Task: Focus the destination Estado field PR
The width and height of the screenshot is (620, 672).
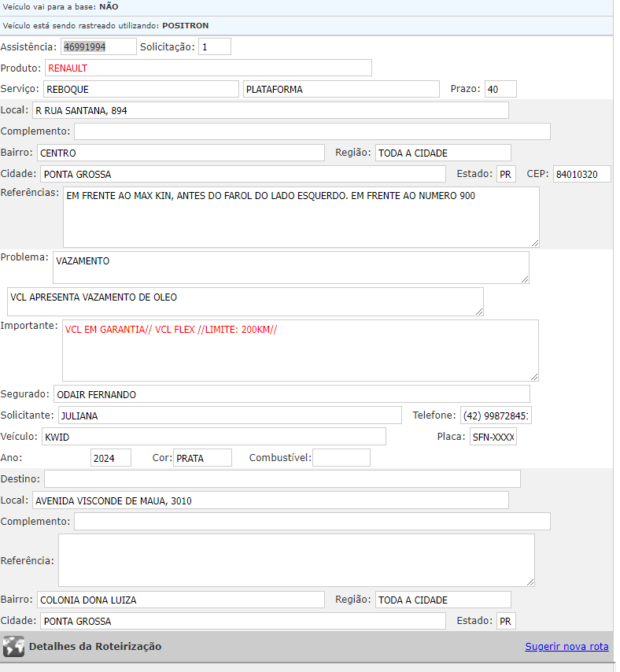Action: coord(506,621)
